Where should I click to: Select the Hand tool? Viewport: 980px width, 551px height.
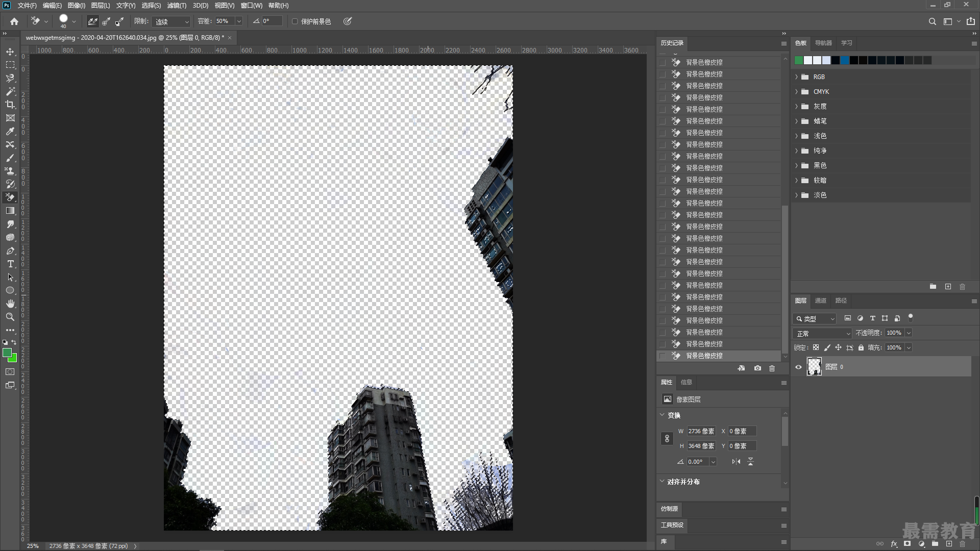[10, 304]
